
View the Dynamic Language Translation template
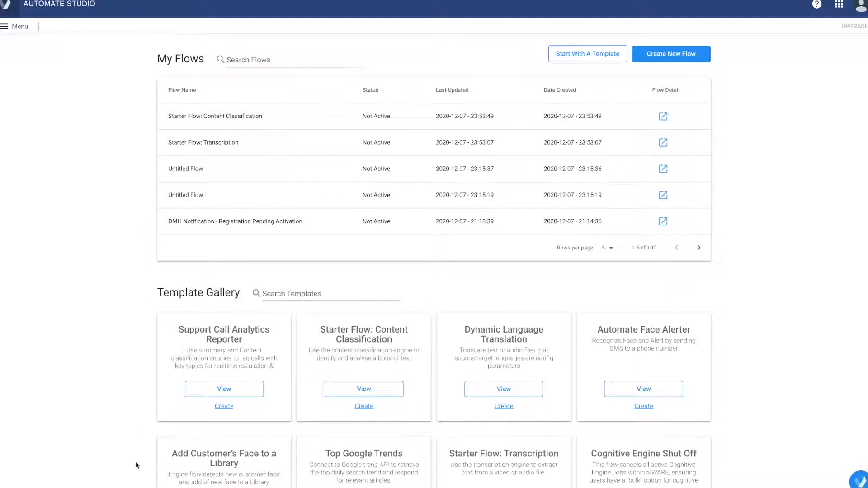[504, 389]
